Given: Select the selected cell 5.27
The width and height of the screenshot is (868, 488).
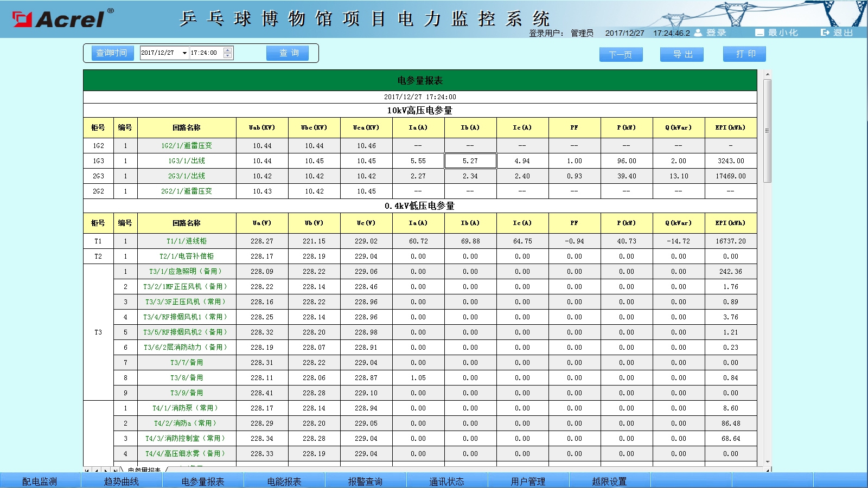Looking at the screenshot, I should [470, 160].
